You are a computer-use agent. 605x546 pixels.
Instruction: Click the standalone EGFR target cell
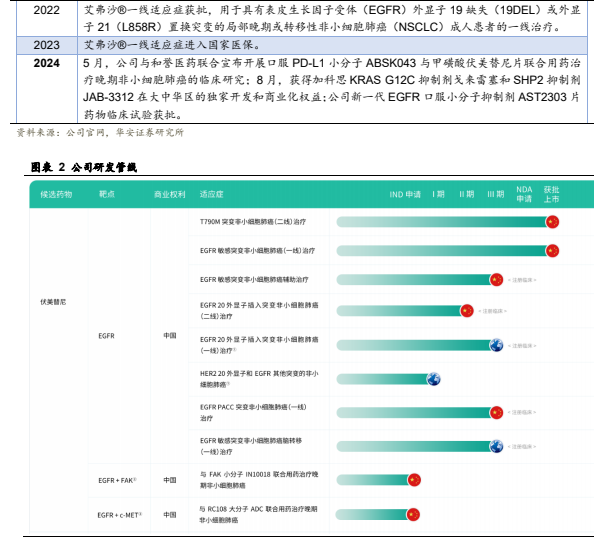(x=106, y=336)
